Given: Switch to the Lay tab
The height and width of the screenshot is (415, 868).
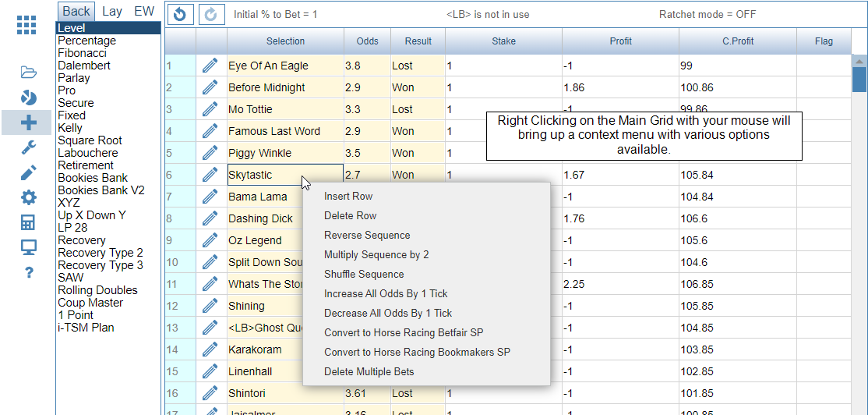Looking at the screenshot, I should coord(112,11).
